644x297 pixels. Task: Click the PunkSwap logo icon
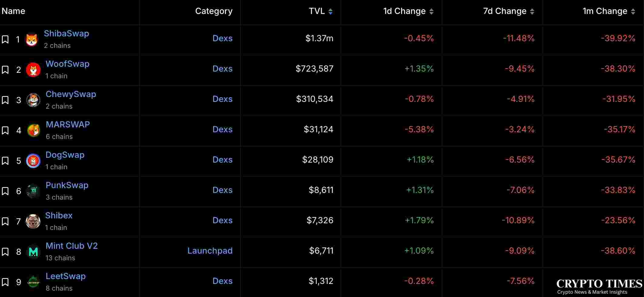33,191
